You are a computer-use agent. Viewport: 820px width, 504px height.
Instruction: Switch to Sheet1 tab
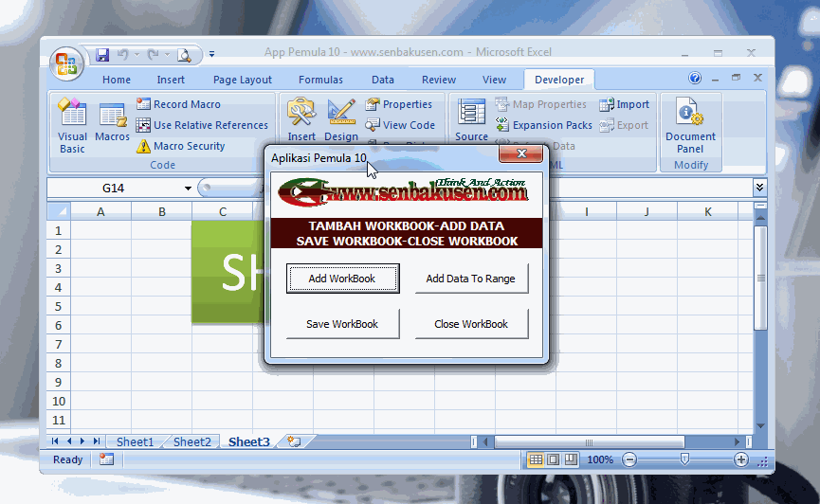[135, 441]
